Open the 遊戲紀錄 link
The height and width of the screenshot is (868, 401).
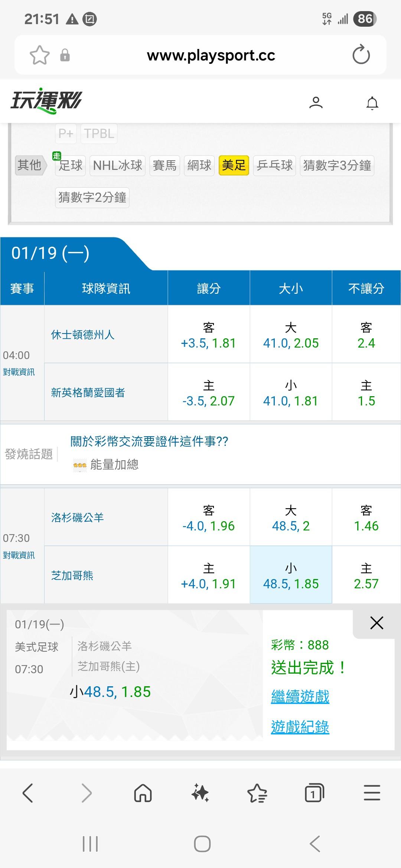[300, 727]
